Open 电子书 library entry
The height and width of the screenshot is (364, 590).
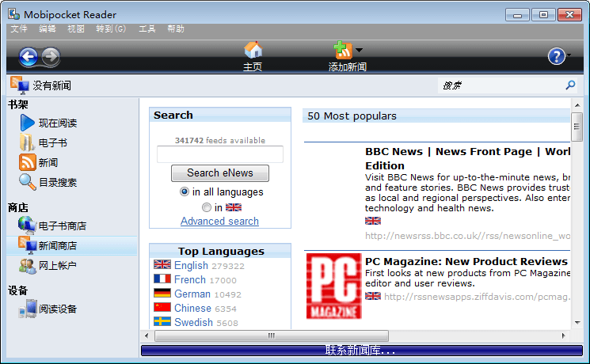click(x=53, y=143)
